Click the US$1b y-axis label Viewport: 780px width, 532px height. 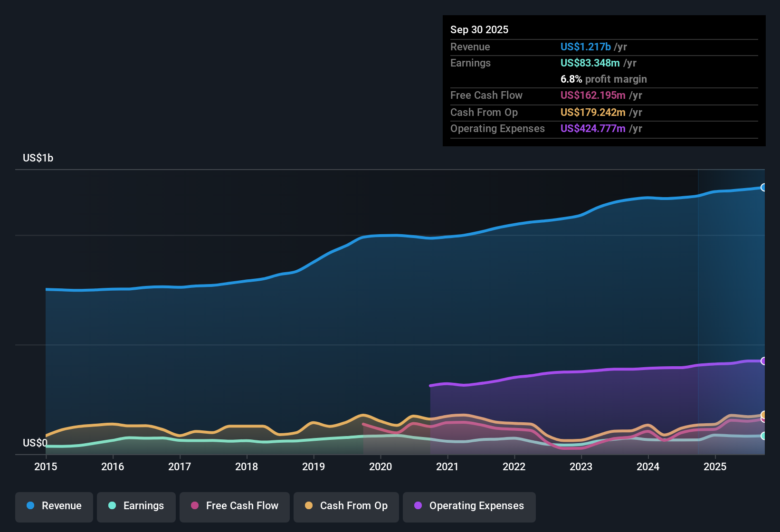38,158
